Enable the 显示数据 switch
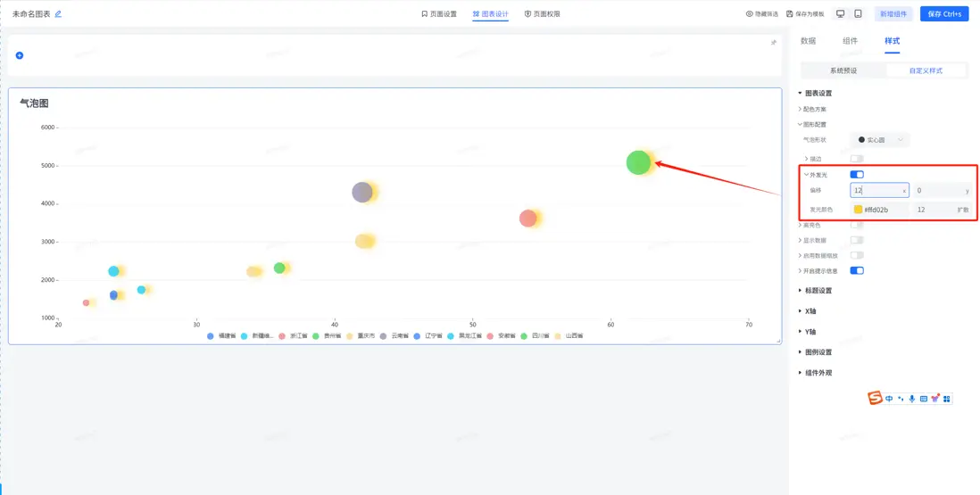This screenshot has width=980, height=495. pyautogui.click(x=857, y=240)
